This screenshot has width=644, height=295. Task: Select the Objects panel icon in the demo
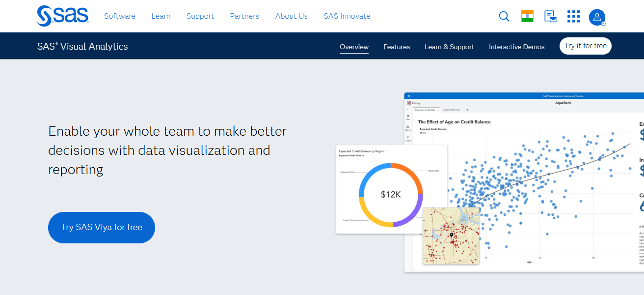pyautogui.click(x=408, y=127)
